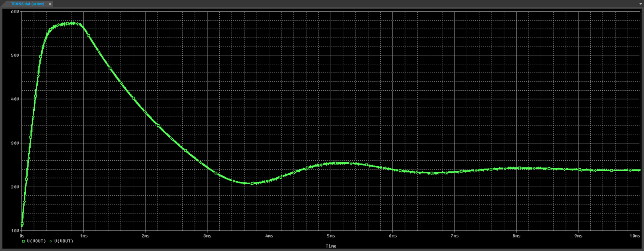The height and width of the screenshot is (251, 644).
Task: Select the square V(VOUT) legend marker
Action: coord(23,241)
